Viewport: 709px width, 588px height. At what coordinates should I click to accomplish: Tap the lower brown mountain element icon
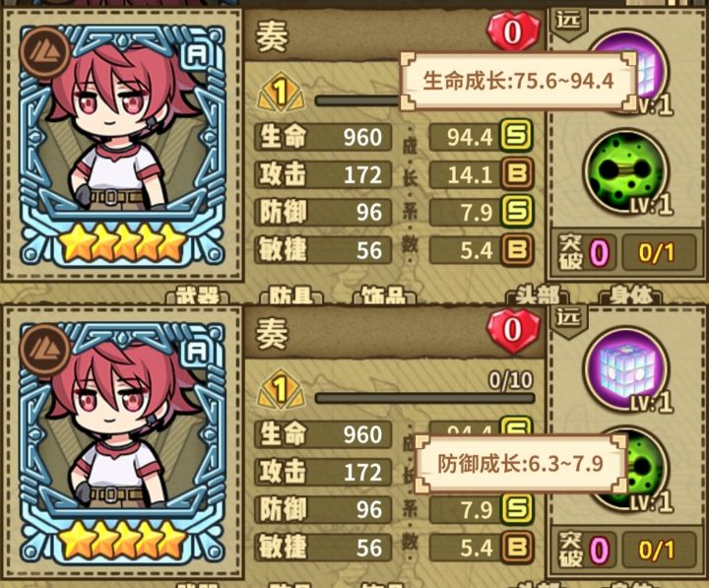[x=44, y=350]
